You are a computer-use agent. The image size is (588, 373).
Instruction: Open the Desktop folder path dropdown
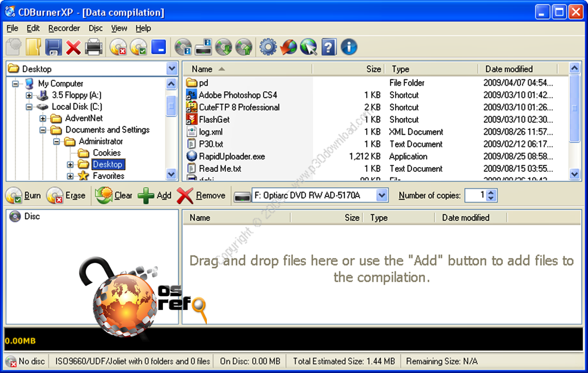click(x=172, y=69)
